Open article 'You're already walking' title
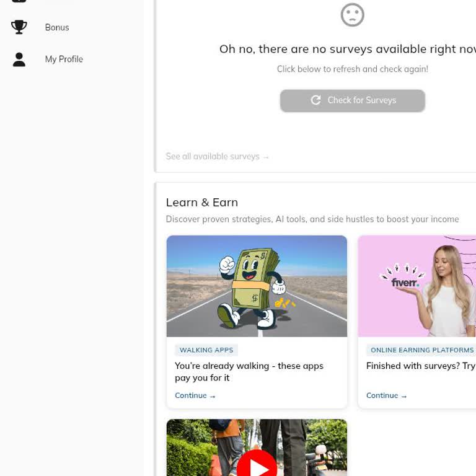The height and width of the screenshot is (476, 476). pyautogui.click(x=249, y=372)
